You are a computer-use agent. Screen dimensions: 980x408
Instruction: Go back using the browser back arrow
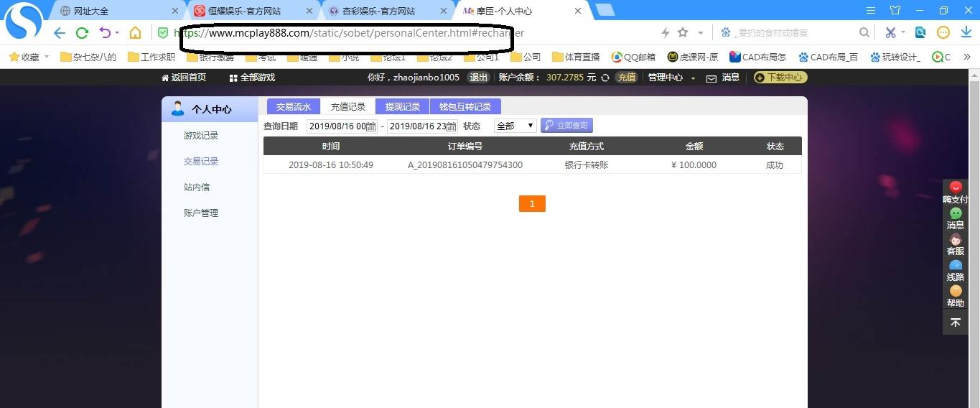pos(60,33)
